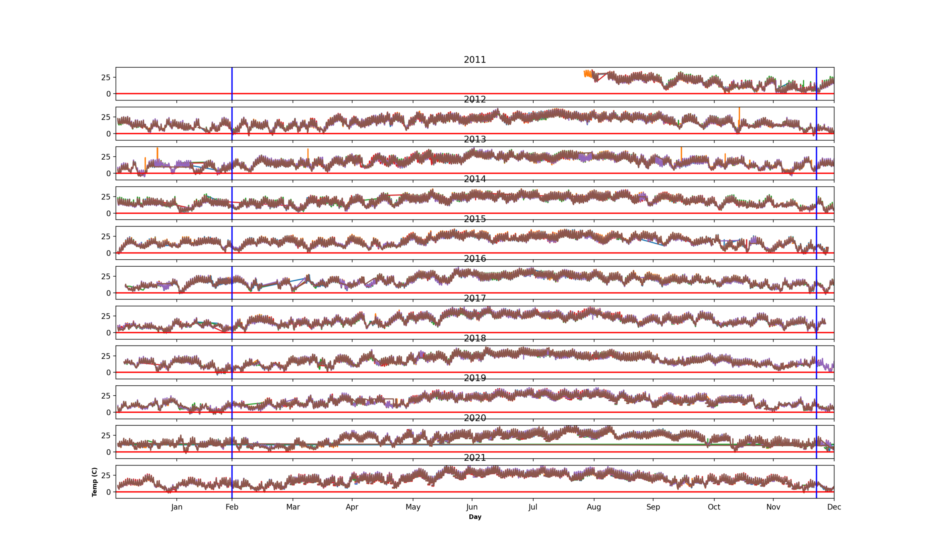Click the Sep x-axis tick label

click(x=653, y=507)
